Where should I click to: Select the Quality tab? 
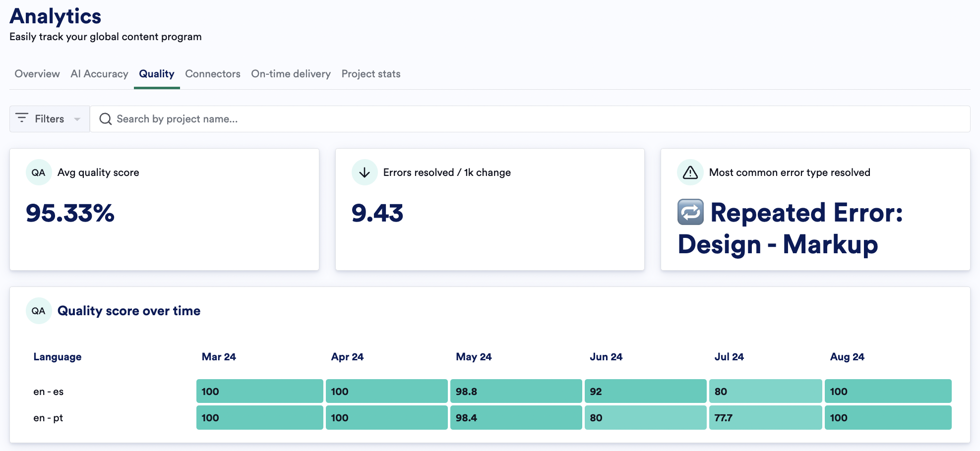click(x=157, y=74)
